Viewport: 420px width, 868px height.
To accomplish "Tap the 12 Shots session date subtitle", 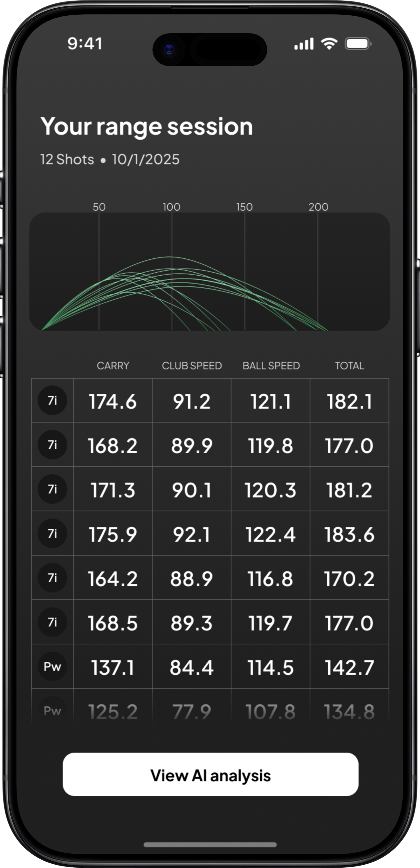I will 110,159.
